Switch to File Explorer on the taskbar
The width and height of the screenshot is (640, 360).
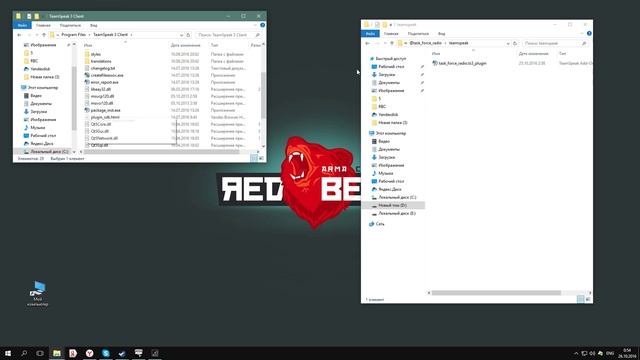point(57,353)
